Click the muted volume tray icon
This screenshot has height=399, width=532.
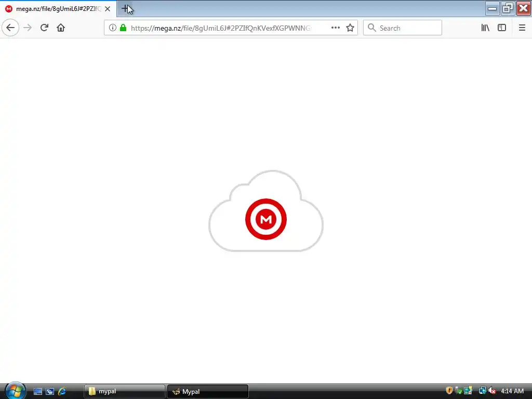pos(493,391)
